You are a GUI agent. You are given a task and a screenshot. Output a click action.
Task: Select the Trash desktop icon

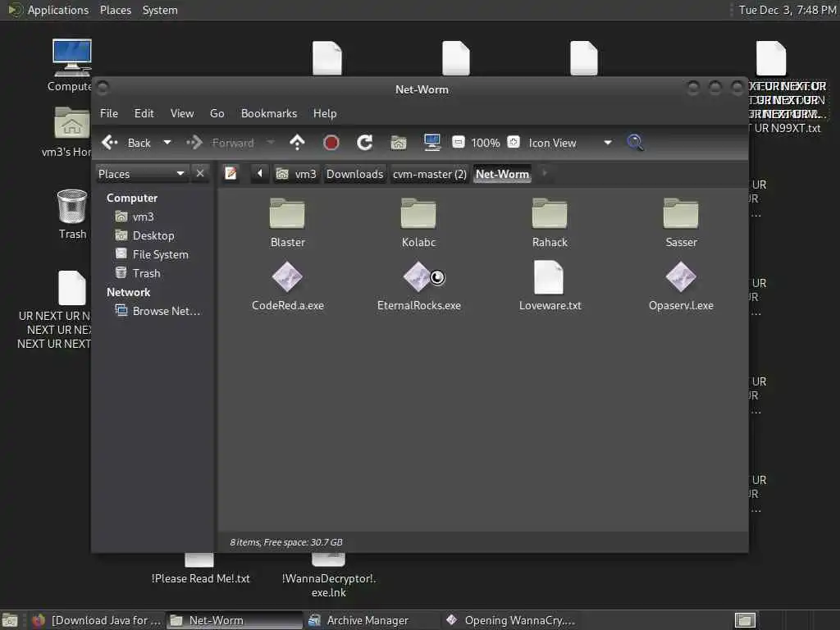pos(72,206)
